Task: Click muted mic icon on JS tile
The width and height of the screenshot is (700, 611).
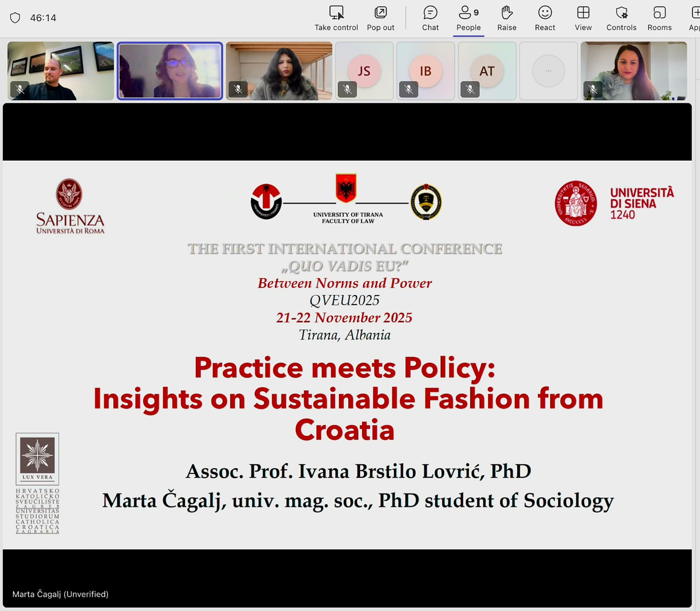Action: pyautogui.click(x=347, y=89)
